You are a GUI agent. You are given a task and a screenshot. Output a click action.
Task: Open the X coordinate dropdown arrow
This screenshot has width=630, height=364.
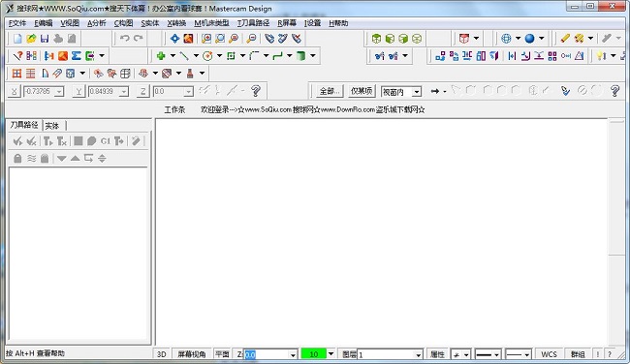[59, 92]
